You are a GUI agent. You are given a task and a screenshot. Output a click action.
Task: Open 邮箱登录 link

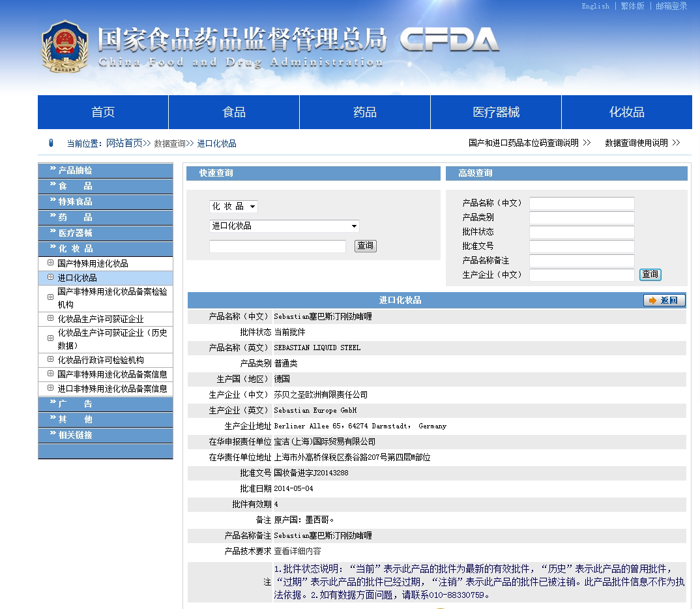click(x=671, y=7)
